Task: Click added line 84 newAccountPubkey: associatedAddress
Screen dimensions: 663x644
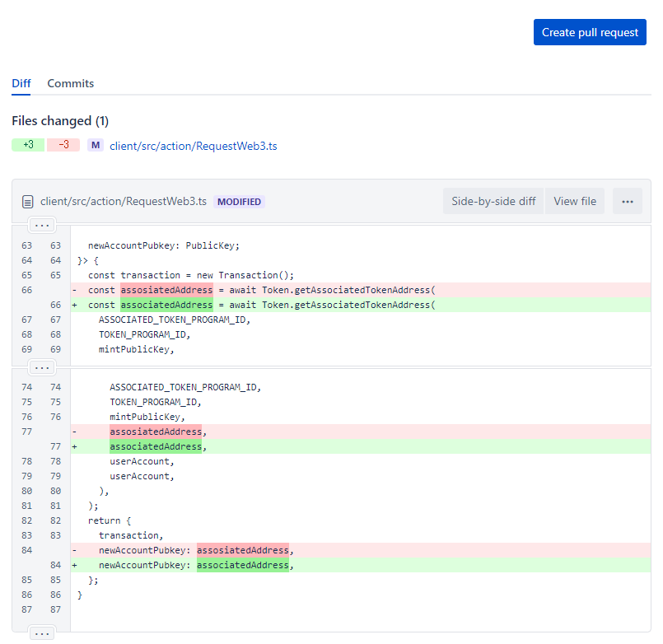Action: click(361, 565)
